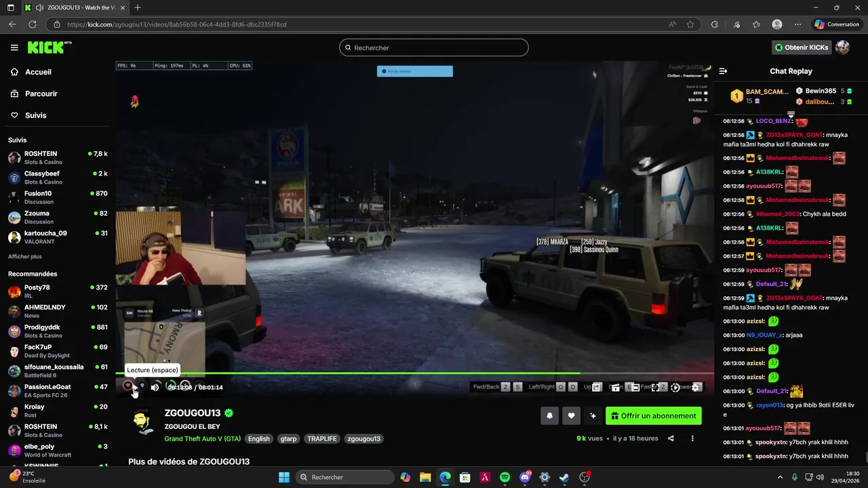Open the three-dot video options menu
868x488 pixels.
[692, 439]
